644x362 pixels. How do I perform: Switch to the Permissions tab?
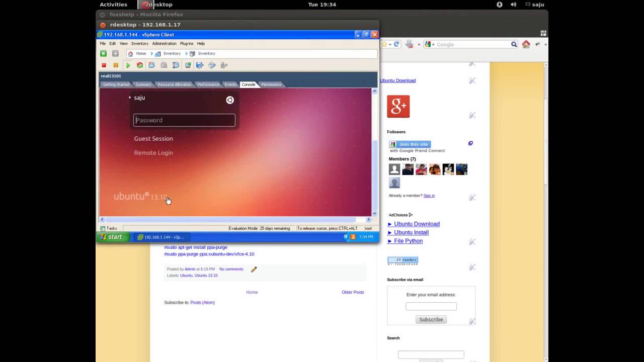(x=271, y=84)
